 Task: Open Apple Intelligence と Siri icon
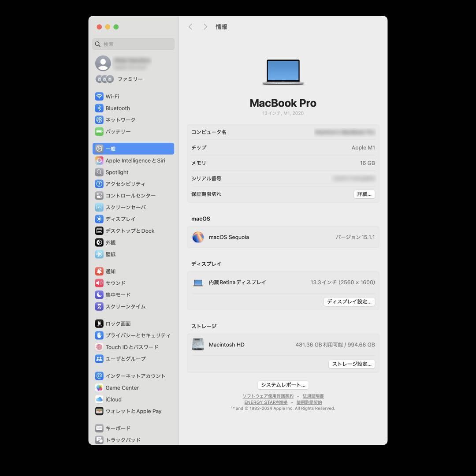pyautogui.click(x=99, y=160)
